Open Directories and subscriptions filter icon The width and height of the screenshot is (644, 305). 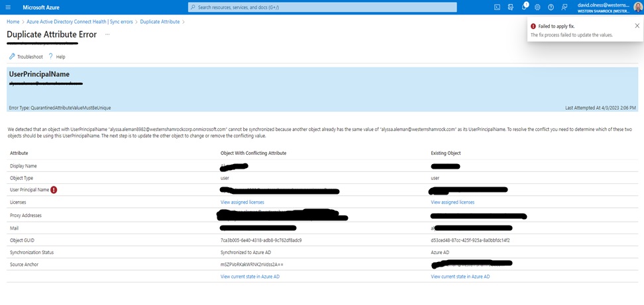pyautogui.click(x=511, y=7)
